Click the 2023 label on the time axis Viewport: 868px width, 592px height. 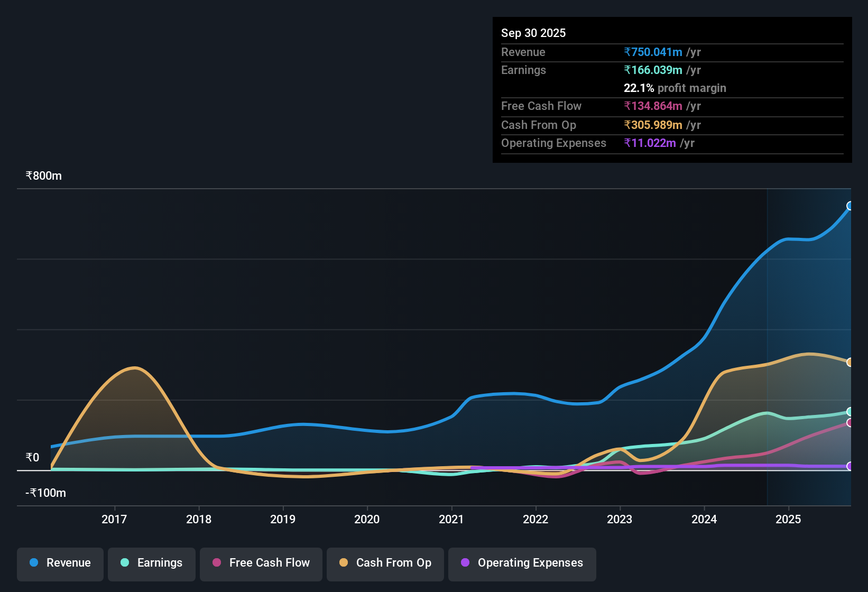pyautogui.click(x=620, y=520)
